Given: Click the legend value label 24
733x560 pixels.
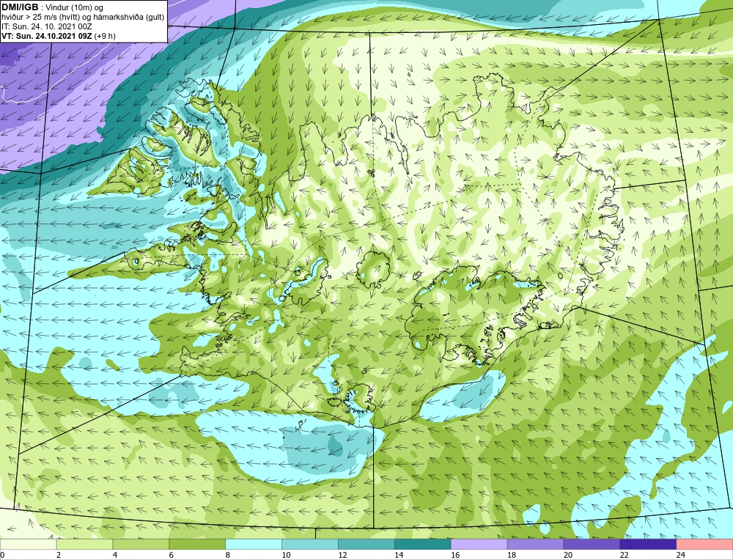Looking at the screenshot, I should 681,555.
